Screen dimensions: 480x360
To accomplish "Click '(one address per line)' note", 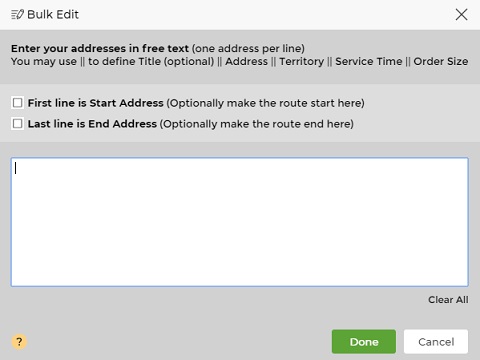I will (x=248, y=49).
